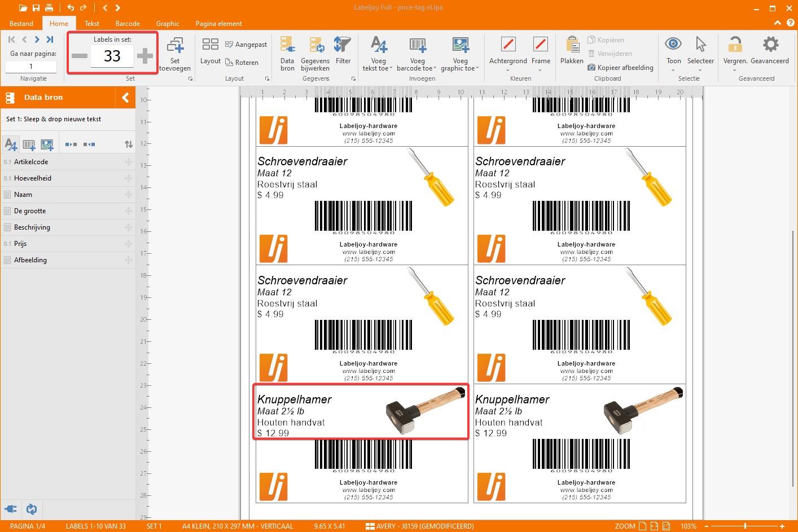Go to first page navigation arrow
798x532 pixels.
click(11, 39)
